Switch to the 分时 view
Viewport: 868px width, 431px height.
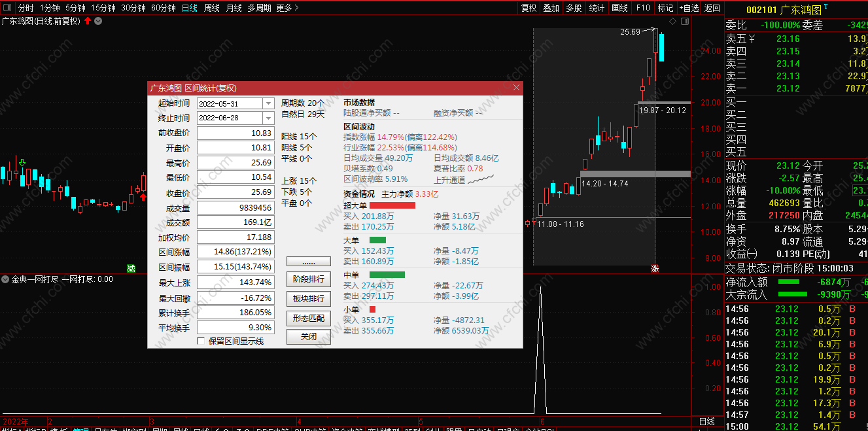click(26, 8)
